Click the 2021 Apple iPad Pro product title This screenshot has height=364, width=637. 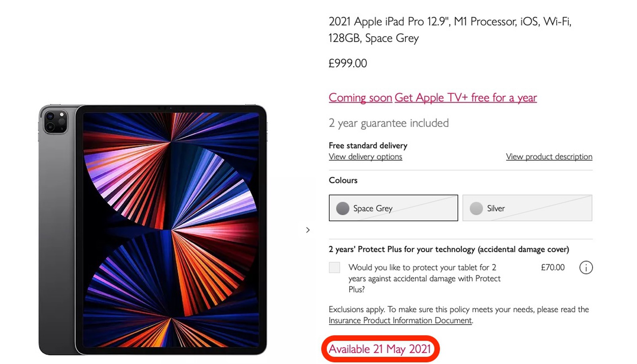tap(449, 29)
